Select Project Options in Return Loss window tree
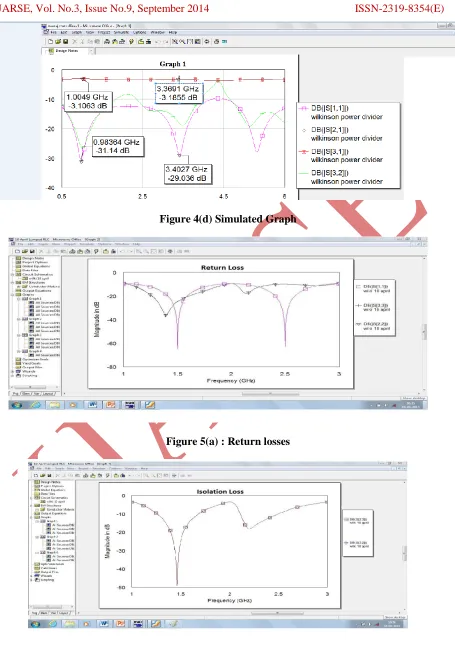Image resolution: width=455 pixels, height=651 pixels. click(x=37, y=262)
